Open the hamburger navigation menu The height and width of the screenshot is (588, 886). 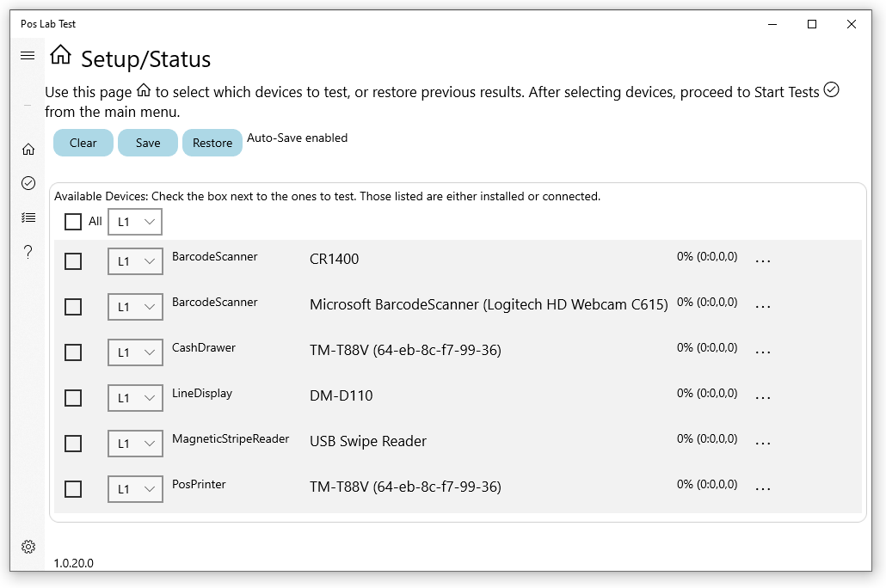28,56
